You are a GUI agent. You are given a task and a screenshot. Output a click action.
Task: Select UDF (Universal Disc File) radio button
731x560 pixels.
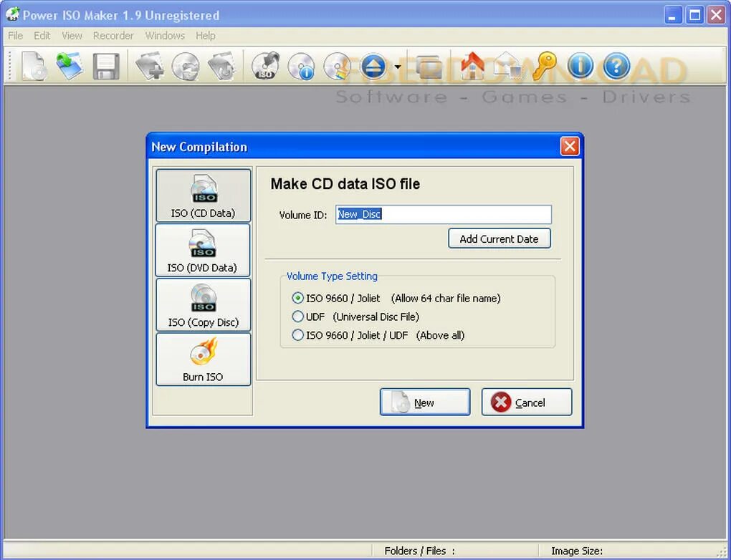click(297, 317)
